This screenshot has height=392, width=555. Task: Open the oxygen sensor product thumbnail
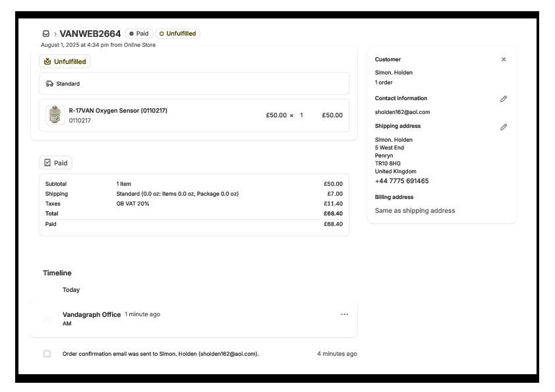(55, 115)
